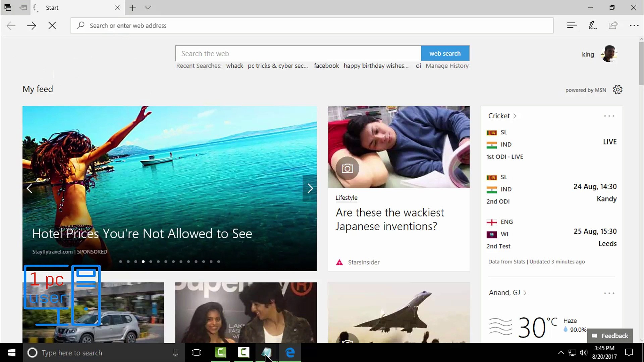Click the stop loading X button
Image resolution: width=644 pixels, height=362 pixels.
(x=52, y=25)
